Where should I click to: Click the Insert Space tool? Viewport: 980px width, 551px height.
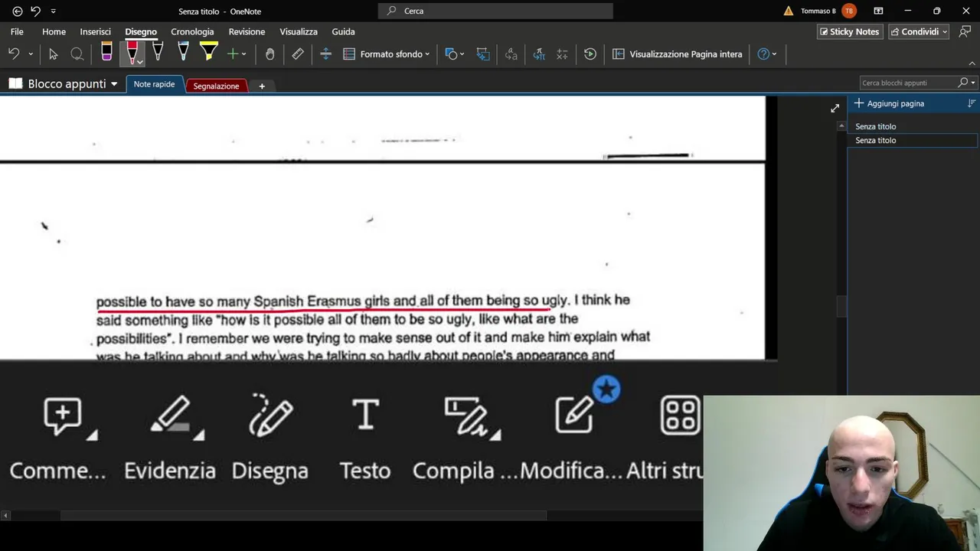point(325,54)
